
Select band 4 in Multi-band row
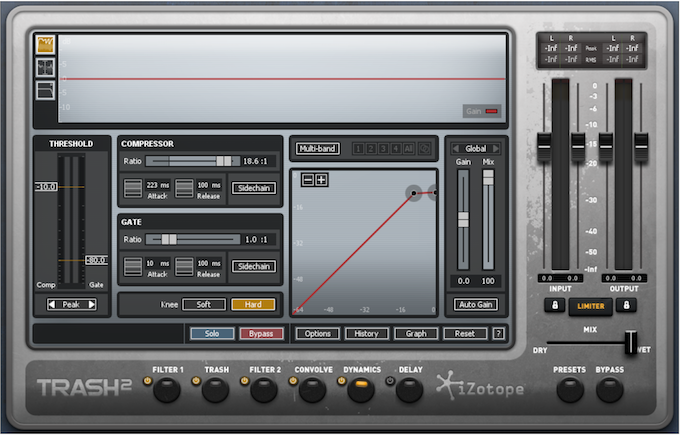(x=396, y=149)
